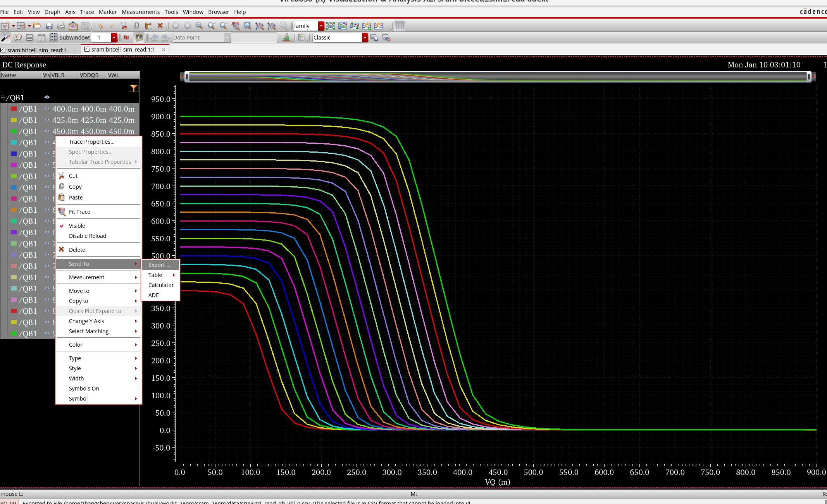
Task: Toggle the /QB1 trace visibility checkbox
Action: 47,97
